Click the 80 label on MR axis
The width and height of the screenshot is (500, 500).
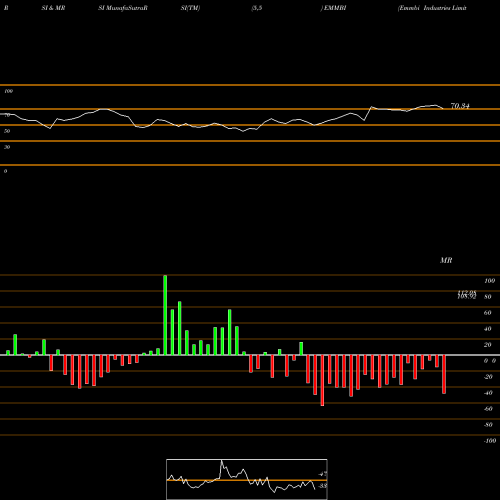[488, 297]
